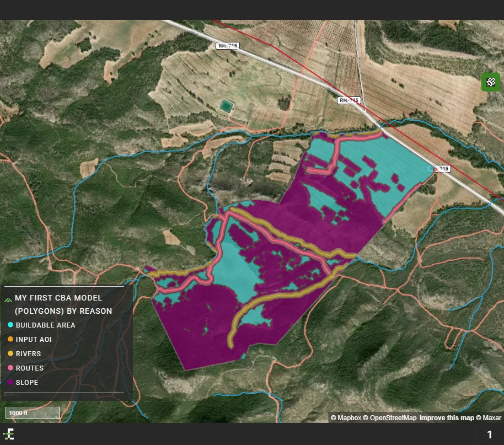This screenshot has height=445, width=504.
Task: Select the 'SLOPE' legend label
Action: pyautogui.click(x=27, y=382)
